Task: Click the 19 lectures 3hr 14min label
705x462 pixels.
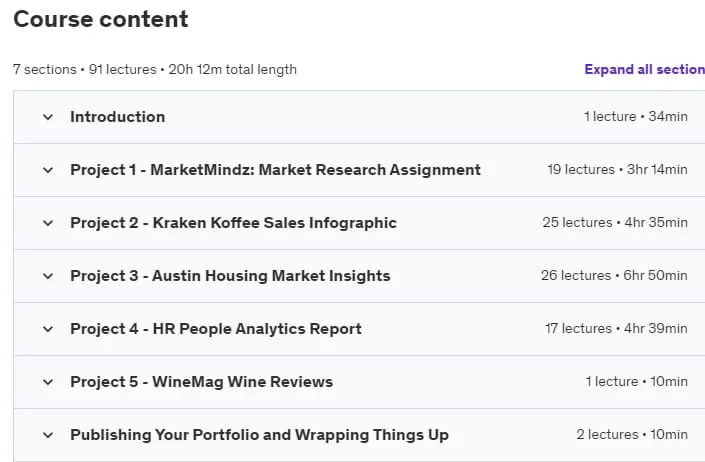Action: 617,169
